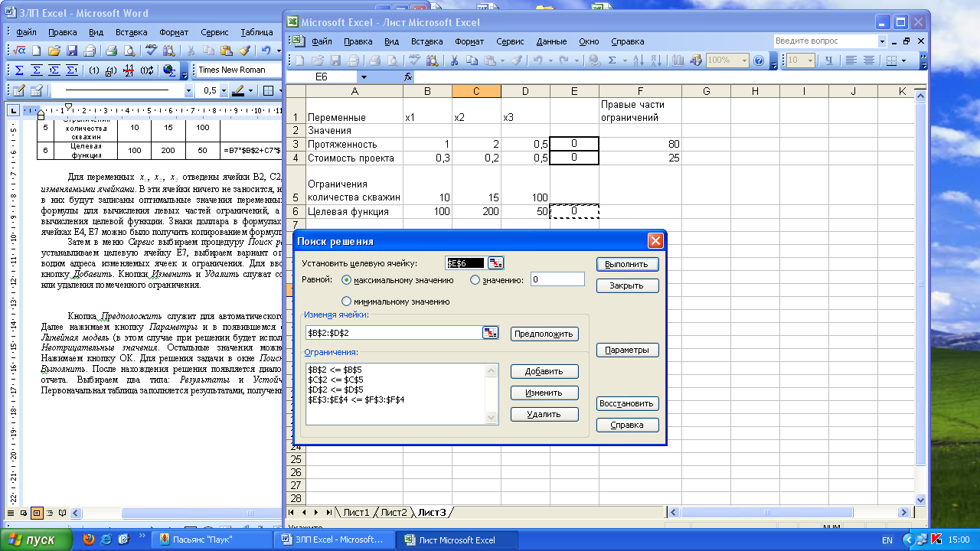980x551 pixels.
Task: Select table Eraser icon in Word
Action: pyautogui.click(x=36, y=90)
